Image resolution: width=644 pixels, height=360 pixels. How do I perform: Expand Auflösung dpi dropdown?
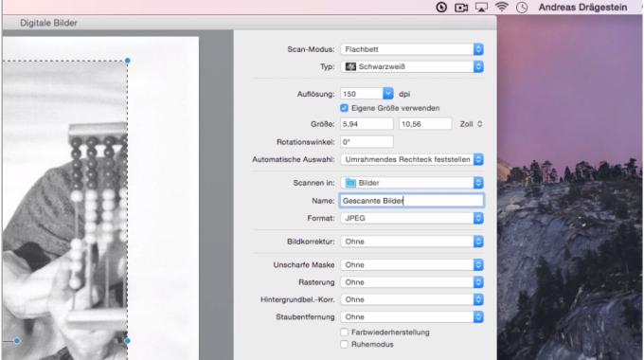click(x=388, y=94)
